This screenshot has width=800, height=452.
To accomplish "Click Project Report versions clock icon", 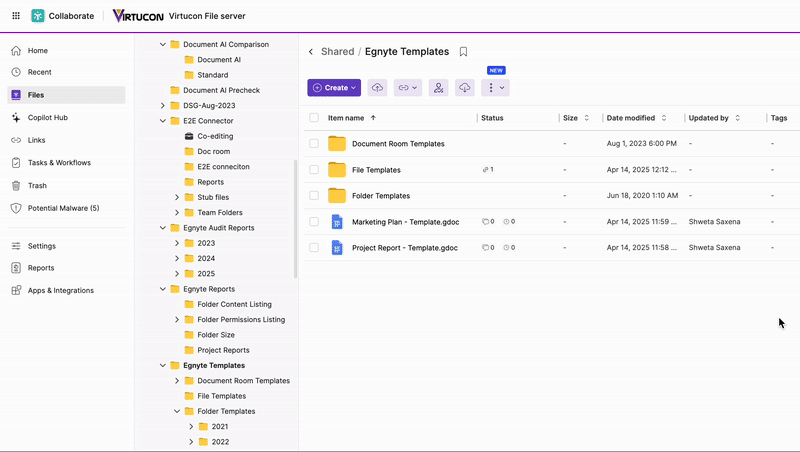I will (x=509, y=247).
